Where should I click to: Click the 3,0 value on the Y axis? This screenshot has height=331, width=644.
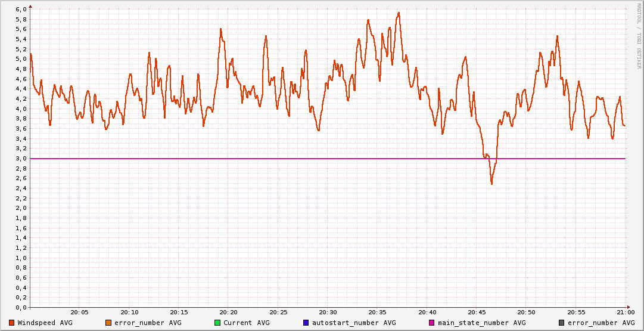[21, 159]
